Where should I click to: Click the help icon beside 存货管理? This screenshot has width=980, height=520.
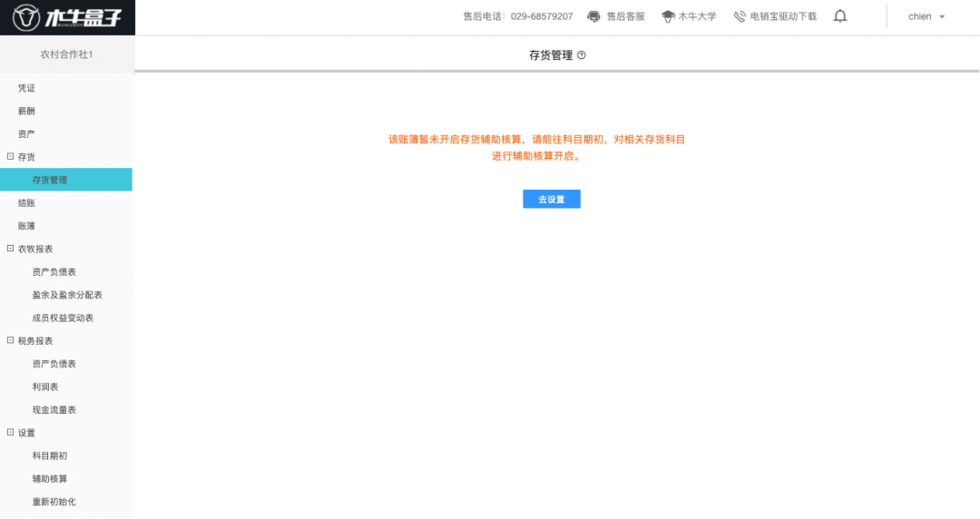point(582,55)
